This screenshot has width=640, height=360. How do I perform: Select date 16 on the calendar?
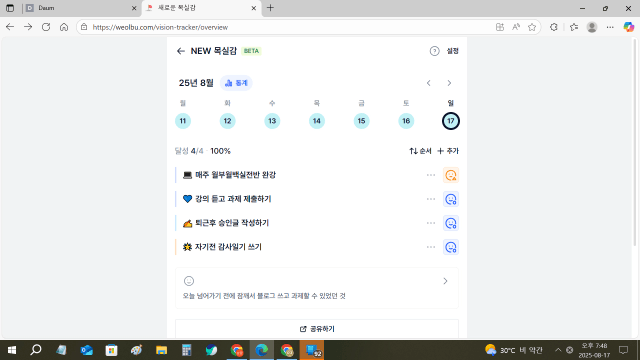point(406,121)
